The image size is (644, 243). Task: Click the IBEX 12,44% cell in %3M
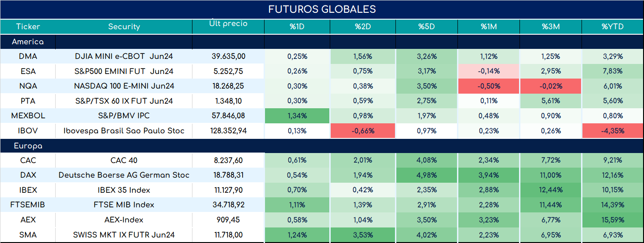click(551, 190)
